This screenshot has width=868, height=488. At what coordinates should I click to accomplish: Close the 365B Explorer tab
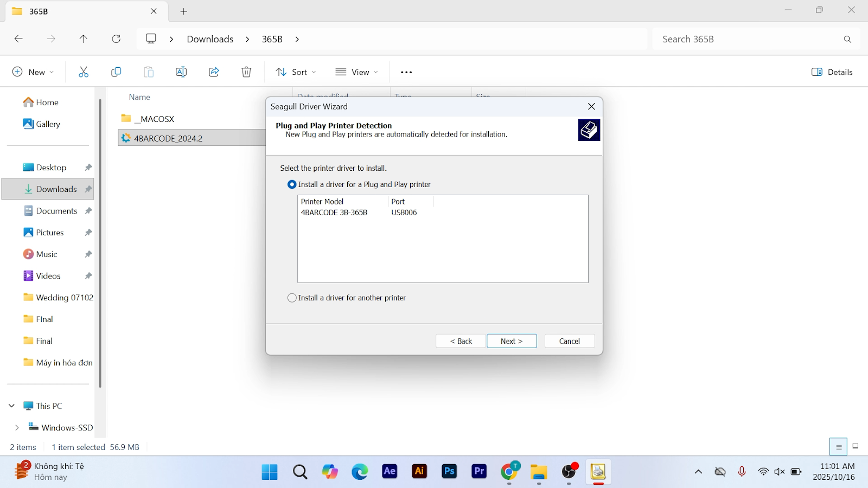point(154,11)
